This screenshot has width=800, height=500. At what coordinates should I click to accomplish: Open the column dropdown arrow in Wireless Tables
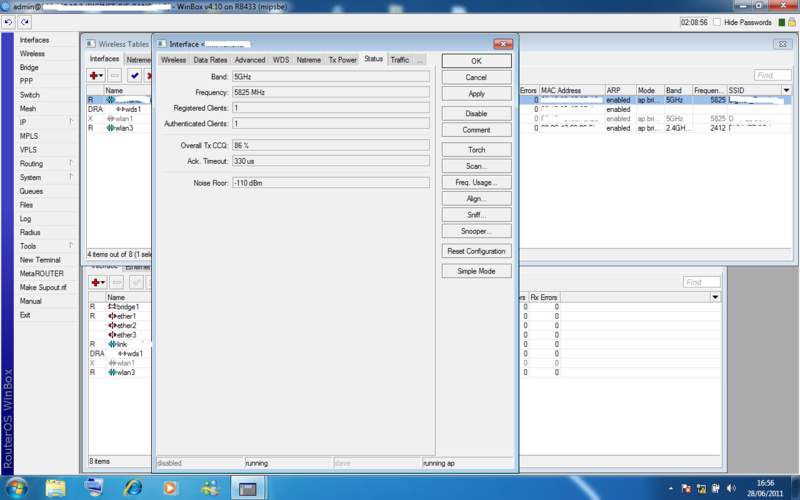coord(786,90)
